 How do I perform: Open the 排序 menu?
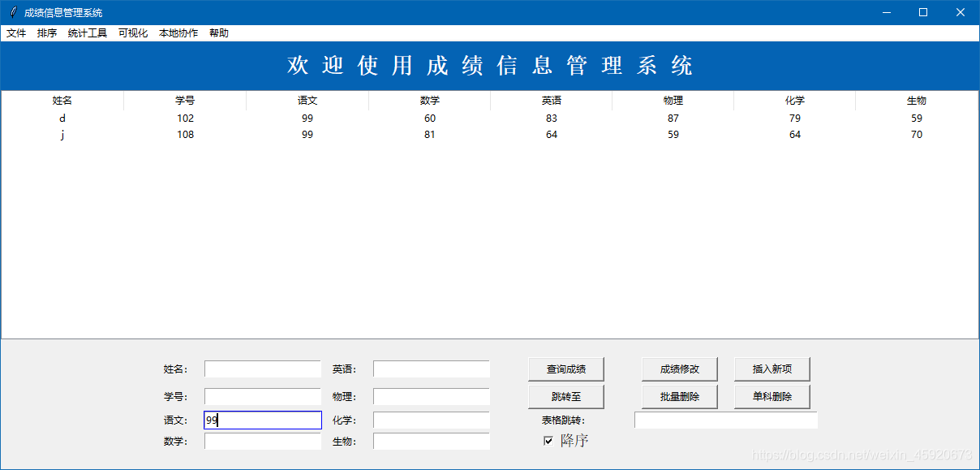click(46, 32)
